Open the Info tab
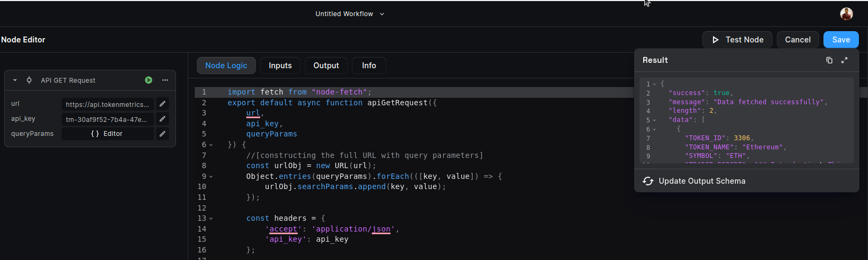868x260 pixels. pyautogui.click(x=369, y=66)
